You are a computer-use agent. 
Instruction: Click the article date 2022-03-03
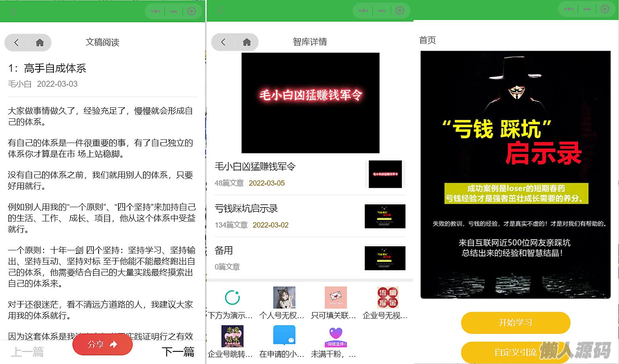57,84
